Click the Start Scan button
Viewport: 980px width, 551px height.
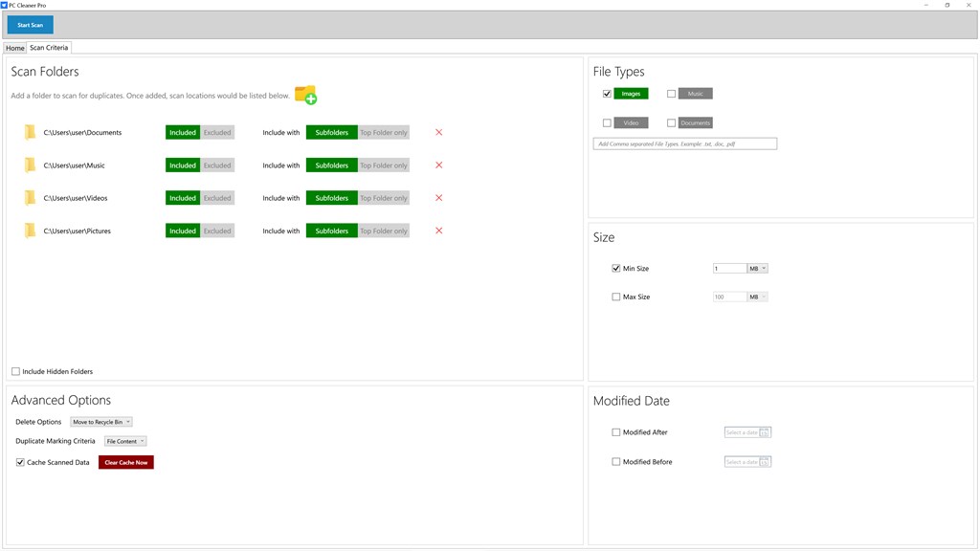pos(30,25)
